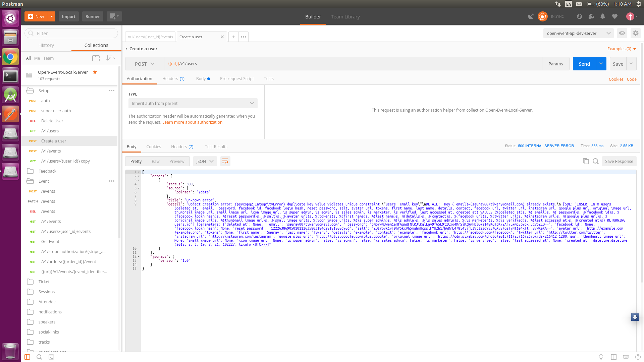Open New button dropdown arrow

pyautogui.click(x=52, y=16)
